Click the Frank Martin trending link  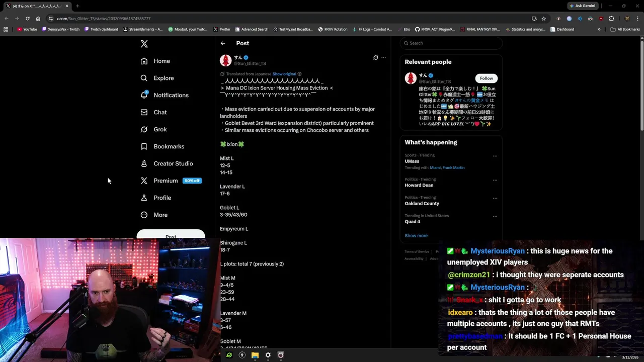point(454,167)
